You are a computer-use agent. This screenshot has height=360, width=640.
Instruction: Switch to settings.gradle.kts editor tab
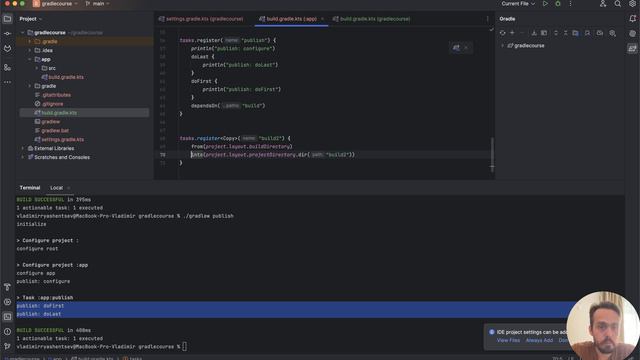click(200, 19)
